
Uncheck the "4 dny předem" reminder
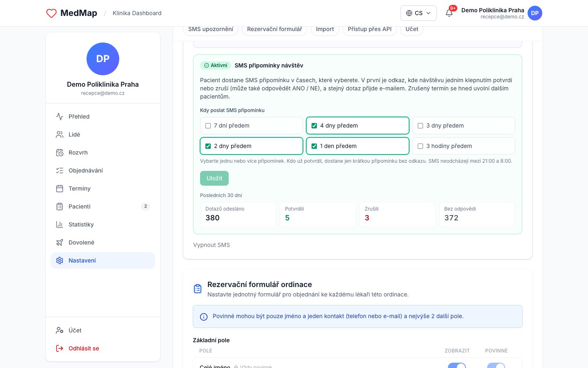pyautogui.click(x=314, y=126)
